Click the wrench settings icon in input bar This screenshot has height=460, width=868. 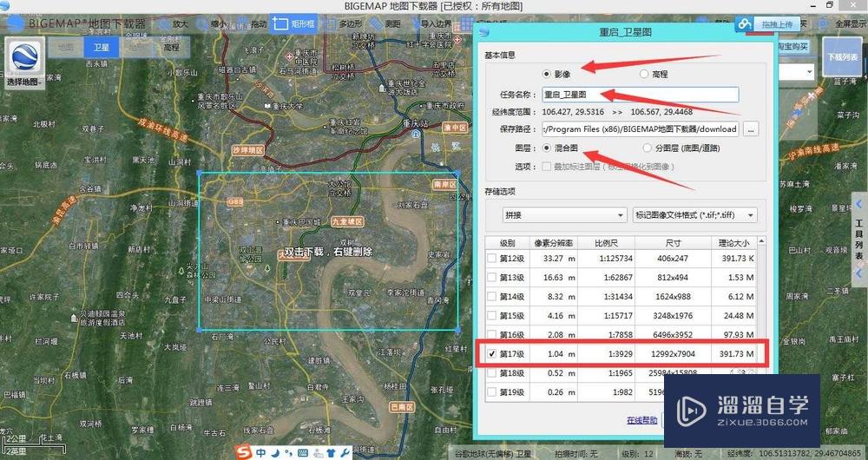point(345,453)
